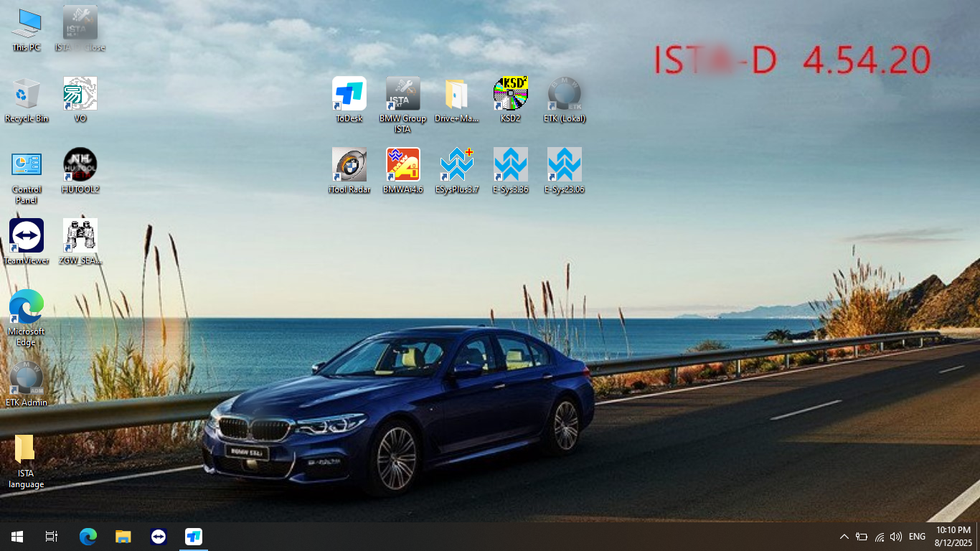Click the HUTOOL2 desktop icon
Viewport: 980px width, 551px height.
pos(80,165)
